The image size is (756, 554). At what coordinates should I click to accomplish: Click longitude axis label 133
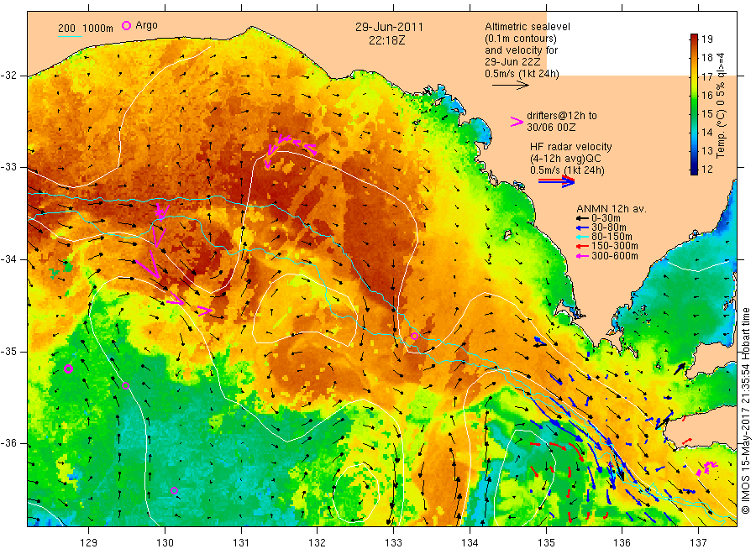pyautogui.click(x=393, y=543)
